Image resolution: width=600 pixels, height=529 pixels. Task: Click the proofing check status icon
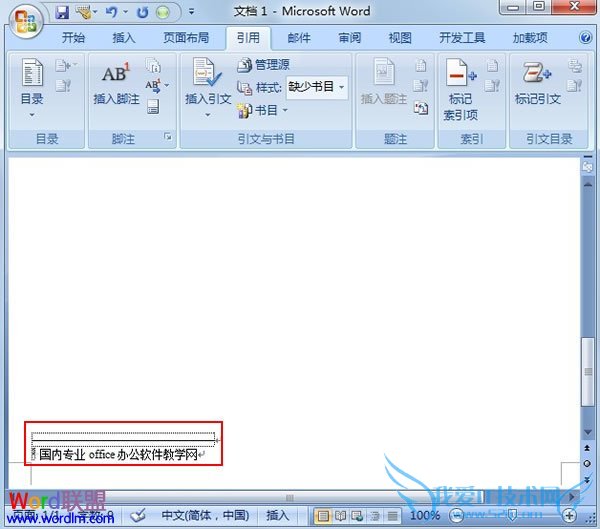pos(137,515)
